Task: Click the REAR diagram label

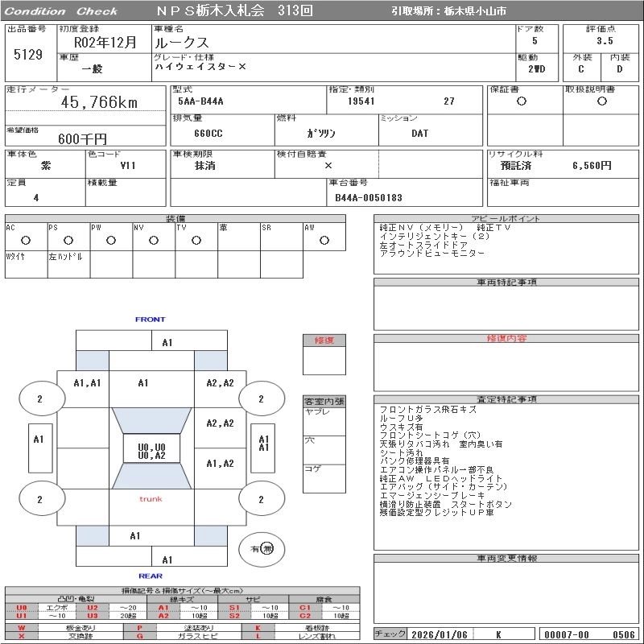Action: pyautogui.click(x=151, y=576)
